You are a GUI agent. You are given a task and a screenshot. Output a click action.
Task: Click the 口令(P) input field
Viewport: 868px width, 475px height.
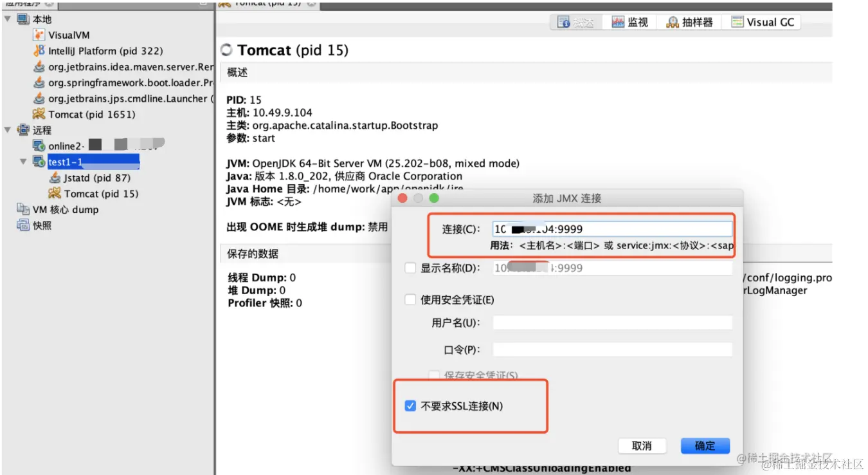click(612, 349)
